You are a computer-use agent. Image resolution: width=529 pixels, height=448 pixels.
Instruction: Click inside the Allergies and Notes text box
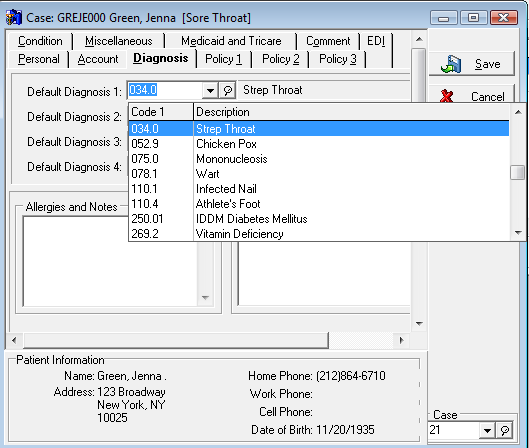(x=110, y=261)
